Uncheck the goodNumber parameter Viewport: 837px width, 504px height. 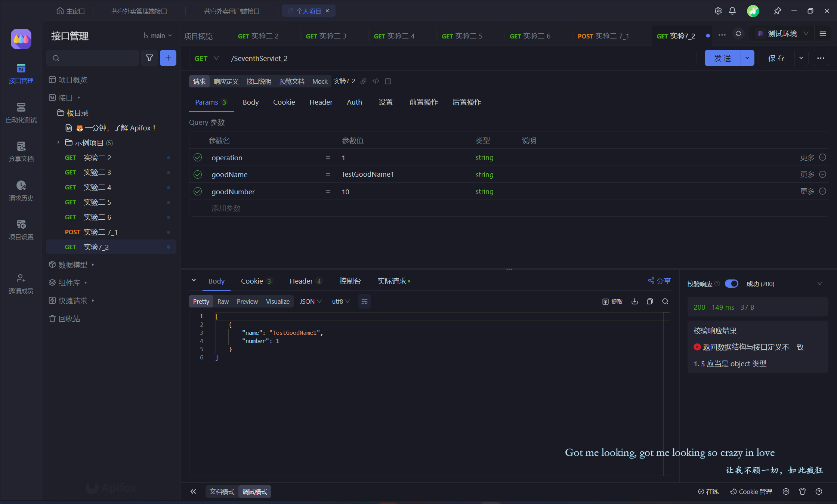(x=198, y=191)
